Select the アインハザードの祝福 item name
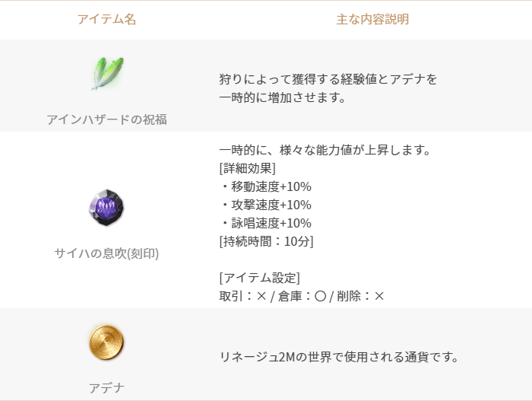Viewport: 532px width, 401px height. pos(107,119)
